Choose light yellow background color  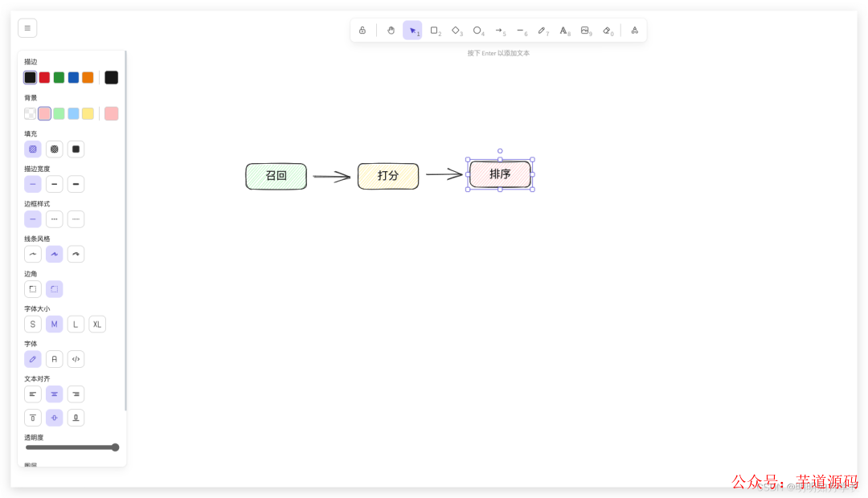(x=88, y=113)
